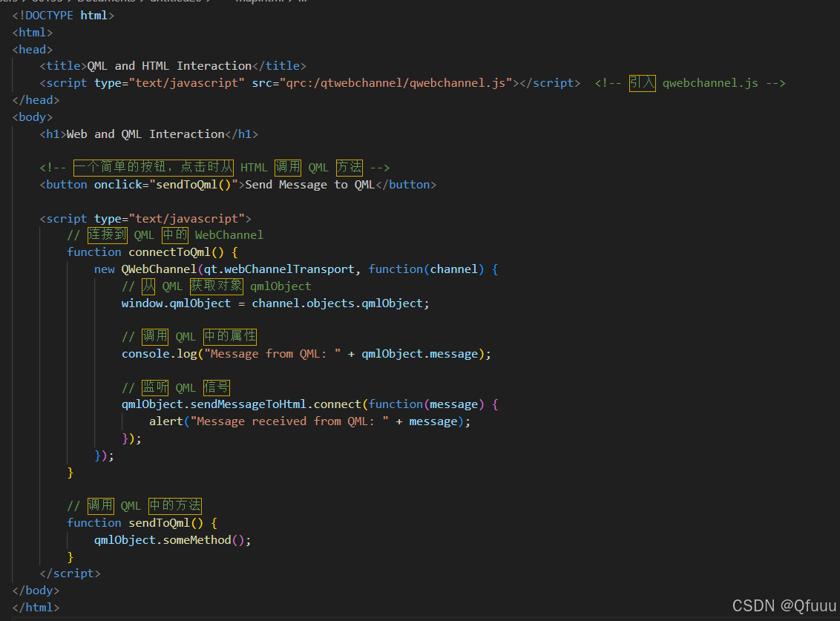Click the closing </html> tag
Screen dimensions: 840x621
point(36,608)
